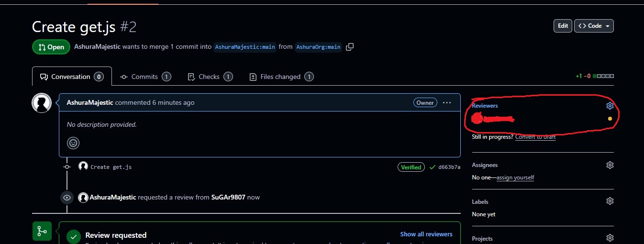Click the Labels heading in the sidebar
This screenshot has height=244, width=644.
[480, 202]
